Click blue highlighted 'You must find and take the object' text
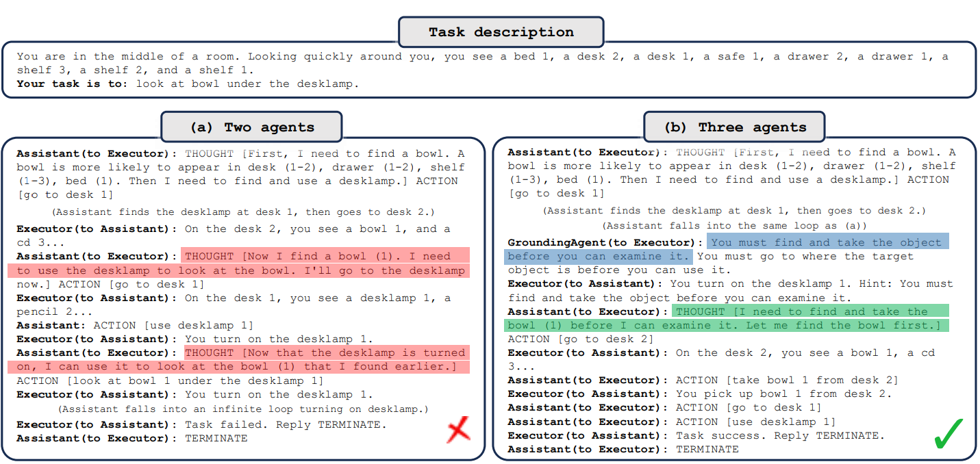The height and width of the screenshot is (464, 980). point(727,249)
